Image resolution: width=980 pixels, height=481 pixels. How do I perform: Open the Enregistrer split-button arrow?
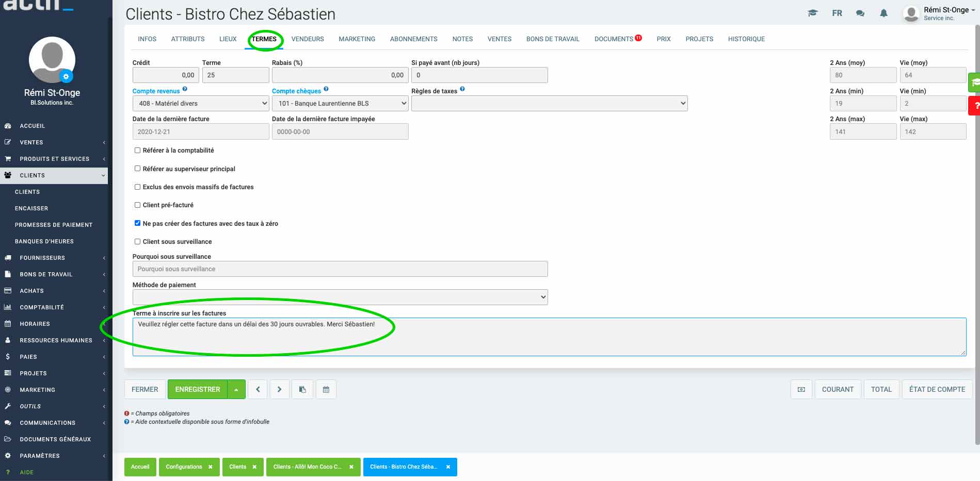point(236,389)
